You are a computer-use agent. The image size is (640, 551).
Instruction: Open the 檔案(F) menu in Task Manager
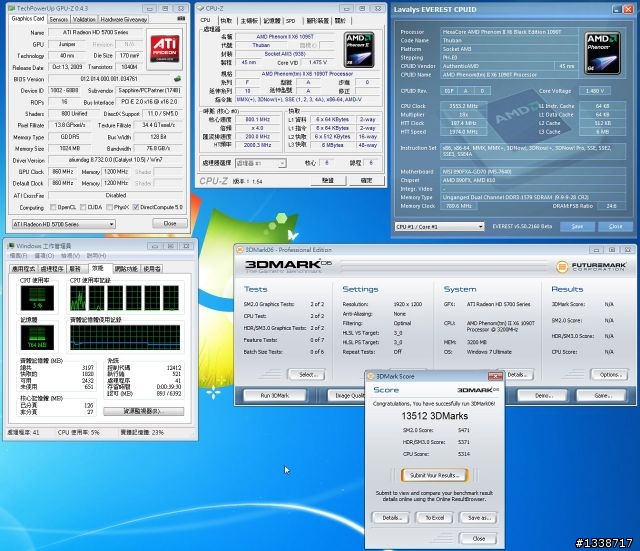19,256
